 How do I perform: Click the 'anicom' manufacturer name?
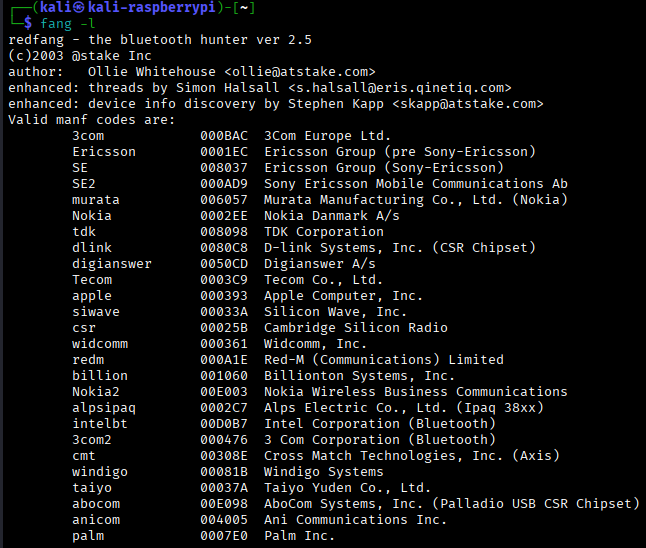pos(96,520)
